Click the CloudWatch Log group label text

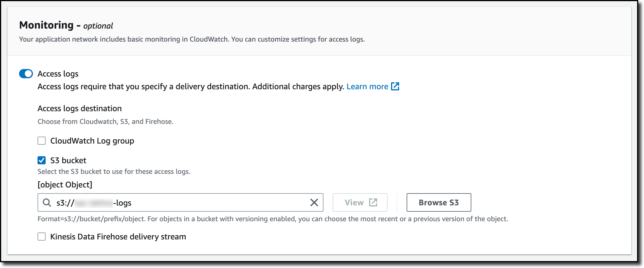point(92,141)
